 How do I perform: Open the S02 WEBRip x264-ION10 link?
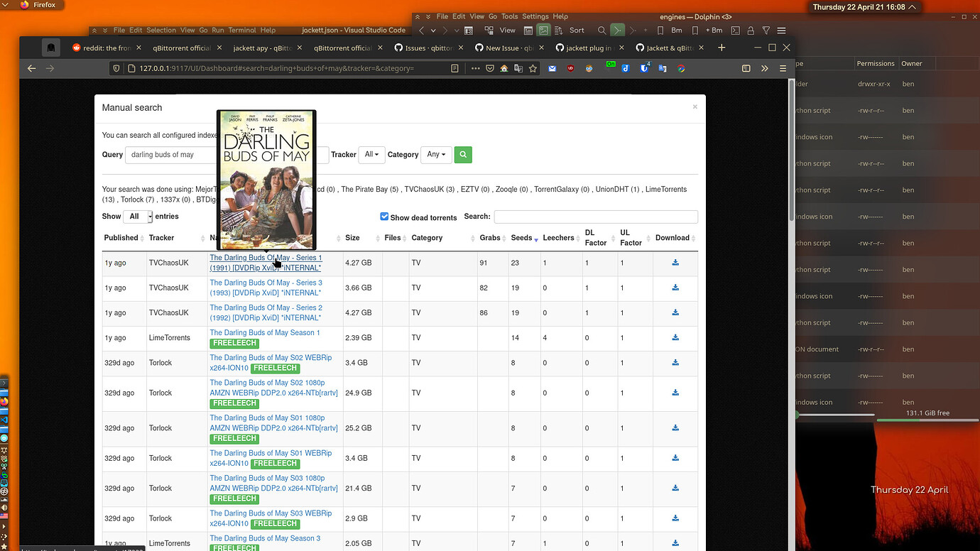coord(271,363)
